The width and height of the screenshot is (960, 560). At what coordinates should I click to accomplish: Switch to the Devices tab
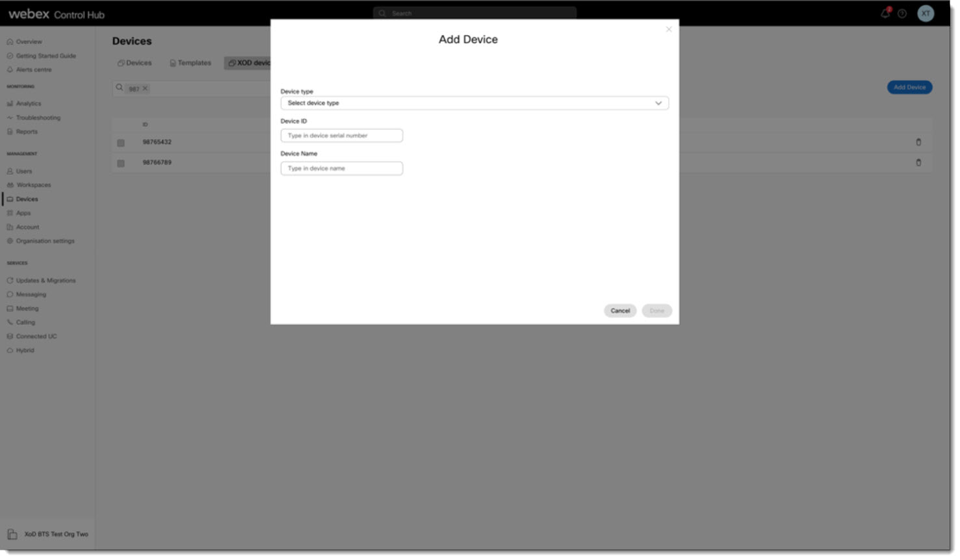click(135, 63)
